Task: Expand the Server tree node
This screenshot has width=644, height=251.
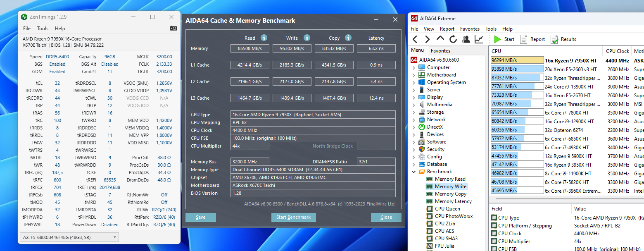Action: tap(414, 90)
